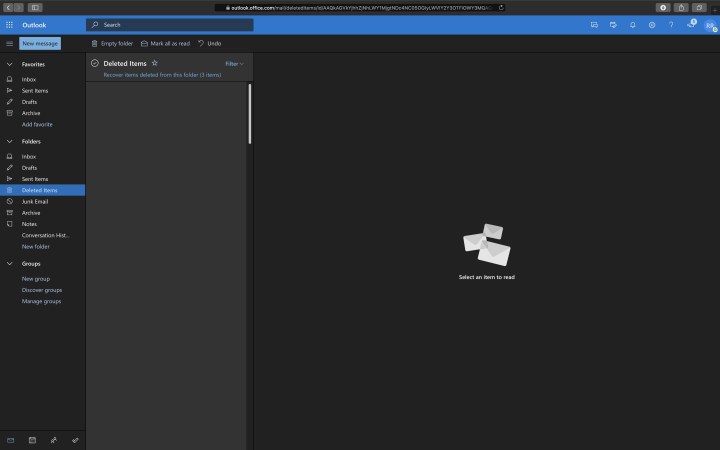Toggle the select-all circle beside Deleted Items
720x450 pixels.
click(94, 63)
